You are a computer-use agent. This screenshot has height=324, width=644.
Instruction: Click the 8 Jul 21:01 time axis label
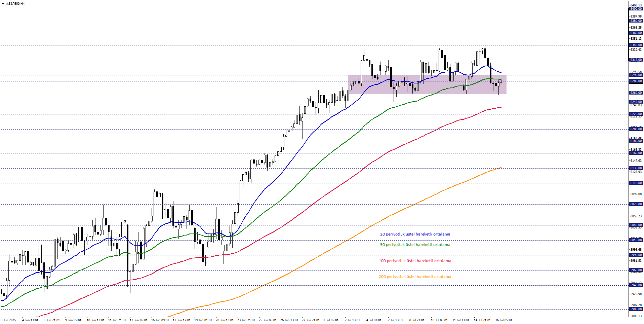click(417, 320)
